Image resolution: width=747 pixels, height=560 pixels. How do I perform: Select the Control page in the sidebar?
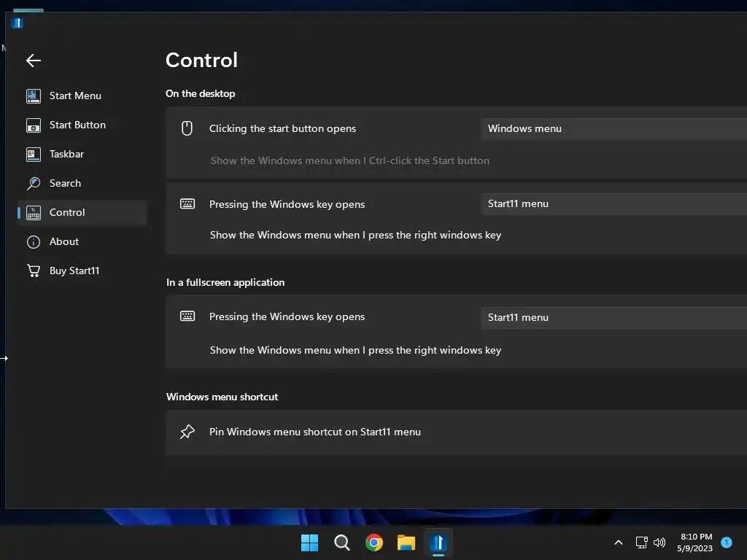click(82, 213)
